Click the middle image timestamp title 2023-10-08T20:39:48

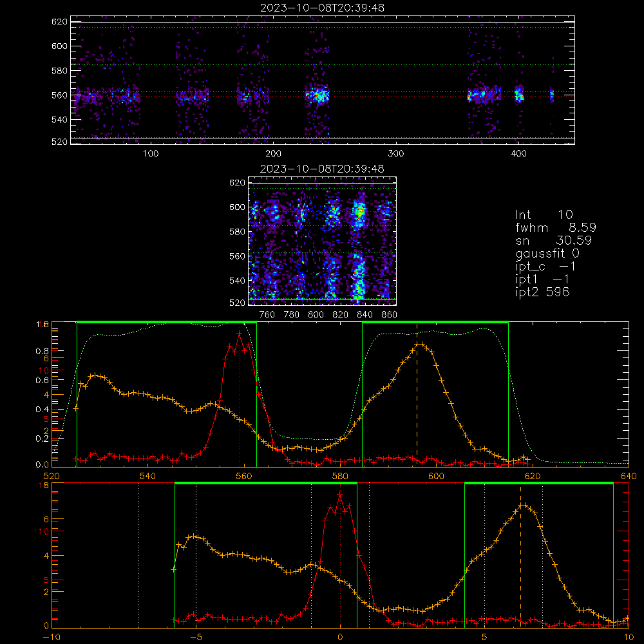click(x=322, y=169)
